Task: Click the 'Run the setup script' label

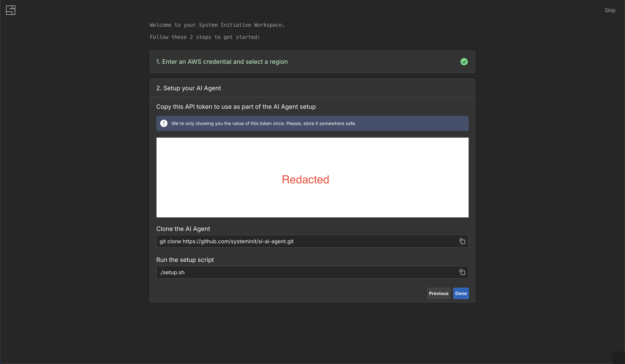Action: point(185,260)
